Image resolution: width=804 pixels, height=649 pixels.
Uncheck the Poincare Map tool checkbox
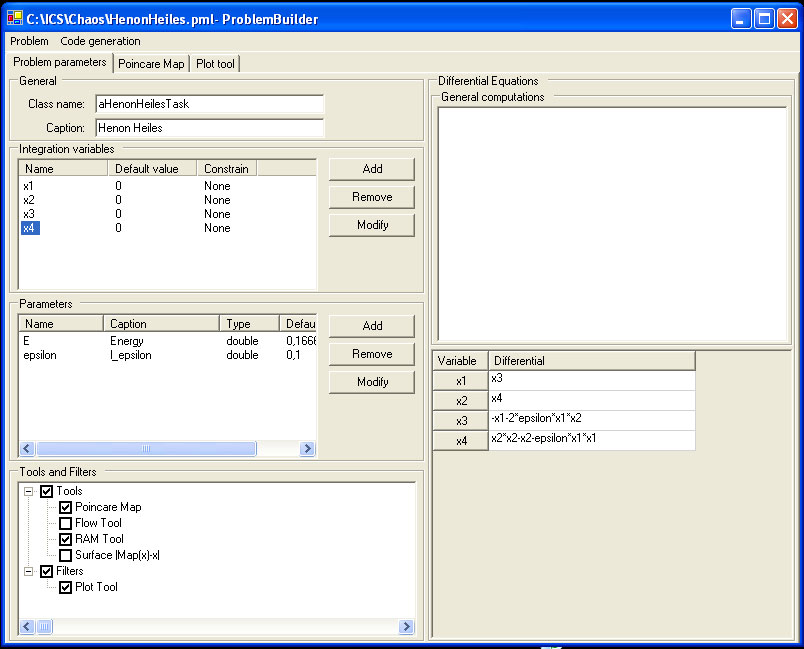[x=65, y=508]
